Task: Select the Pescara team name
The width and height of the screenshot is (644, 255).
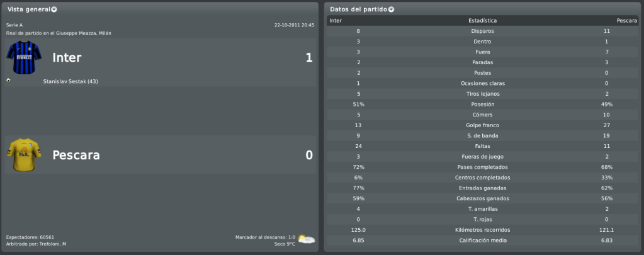Action: pos(76,156)
